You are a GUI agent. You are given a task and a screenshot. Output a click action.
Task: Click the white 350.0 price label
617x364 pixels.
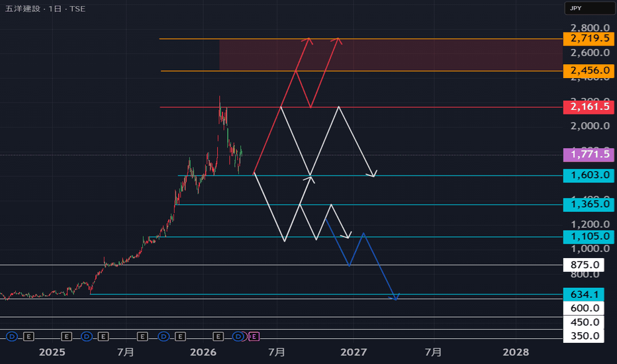click(x=584, y=336)
